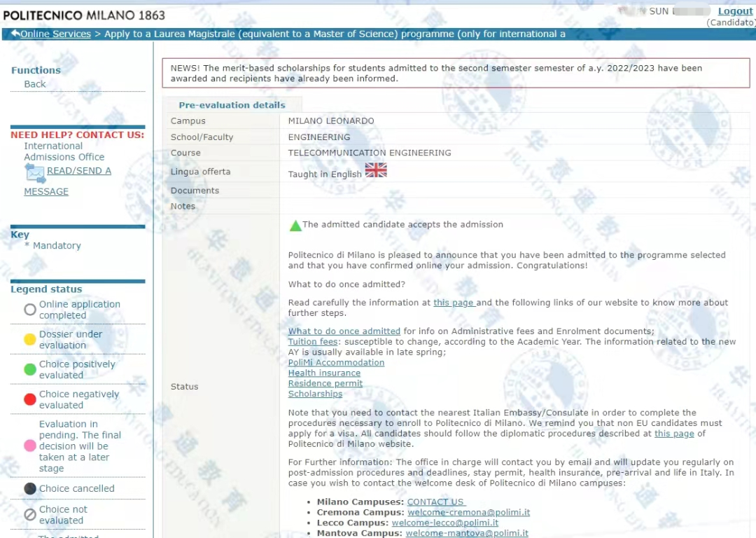The image size is (756, 538).
Task: Click the UK flag language icon
Action: (x=376, y=170)
